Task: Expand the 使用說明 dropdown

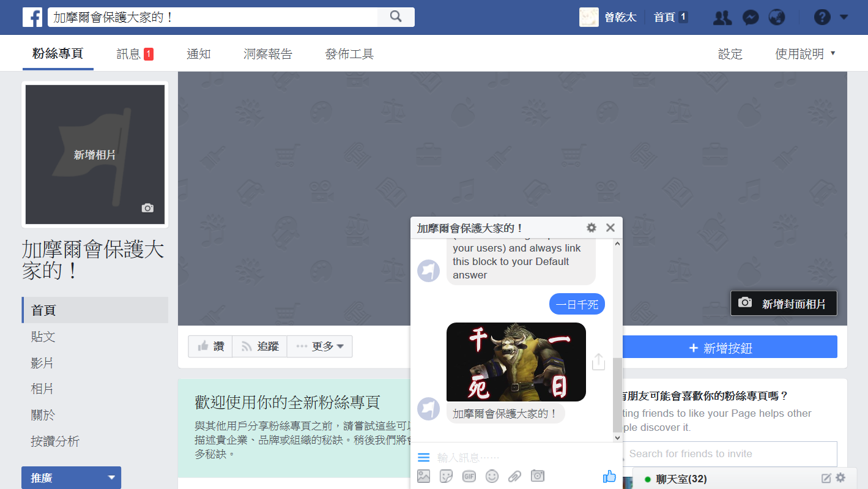Action: point(805,54)
